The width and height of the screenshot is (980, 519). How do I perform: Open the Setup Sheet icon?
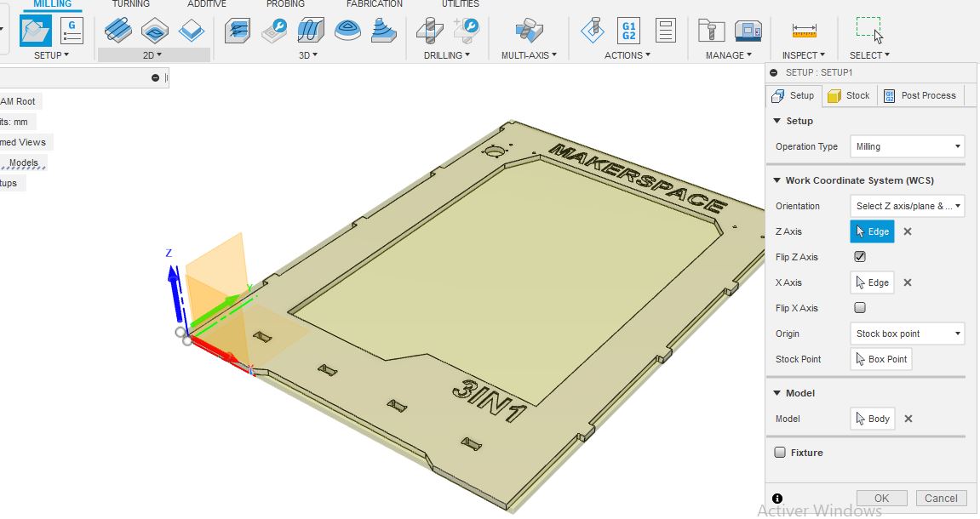(666, 30)
